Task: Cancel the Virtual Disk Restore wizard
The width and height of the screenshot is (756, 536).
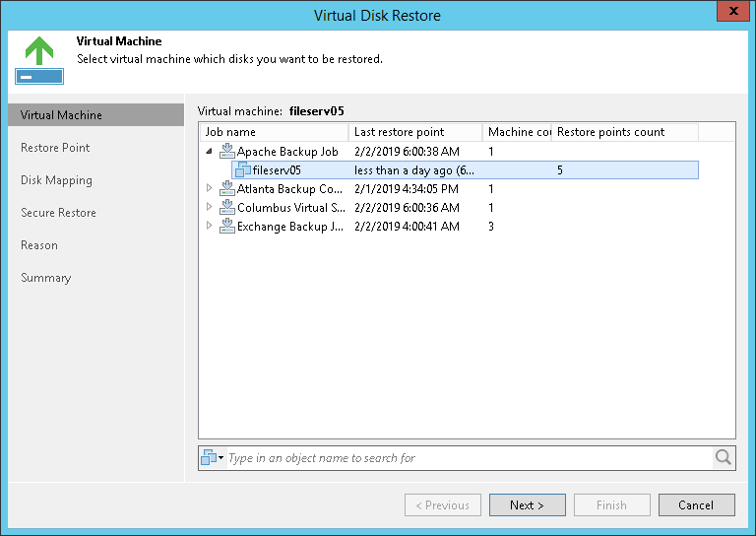Action: pos(695,505)
